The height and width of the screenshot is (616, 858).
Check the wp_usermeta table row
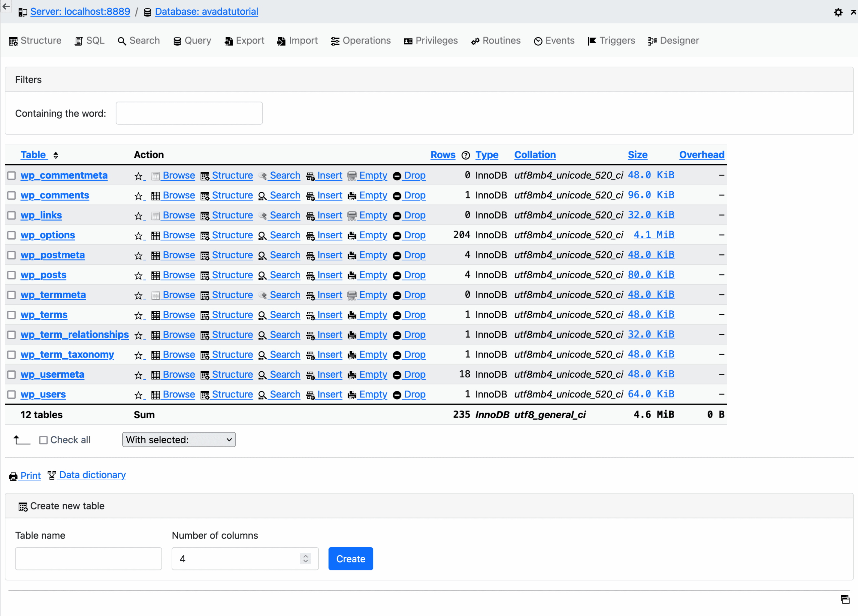tap(11, 374)
